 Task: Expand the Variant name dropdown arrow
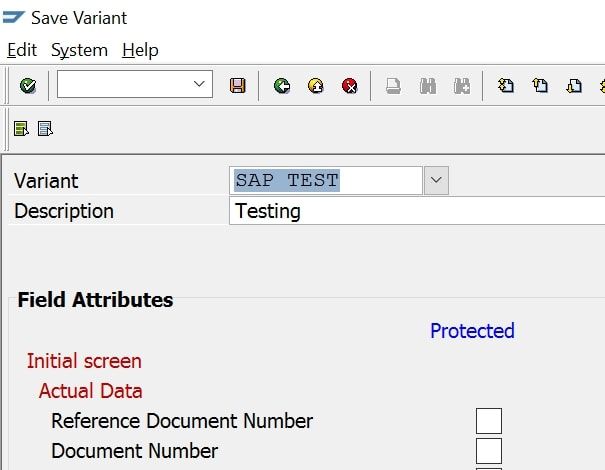pos(436,180)
